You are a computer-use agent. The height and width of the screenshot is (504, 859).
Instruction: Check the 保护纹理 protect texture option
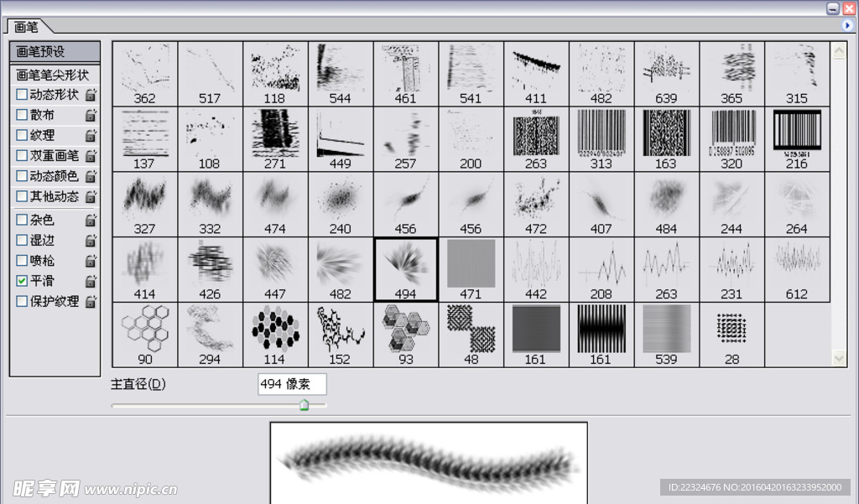tap(22, 301)
